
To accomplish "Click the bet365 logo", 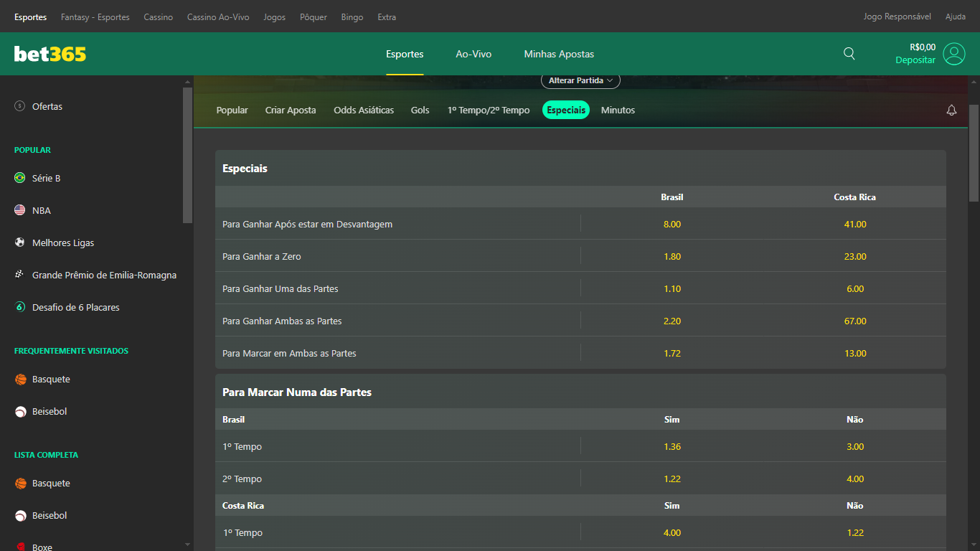I will click(50, 54).
